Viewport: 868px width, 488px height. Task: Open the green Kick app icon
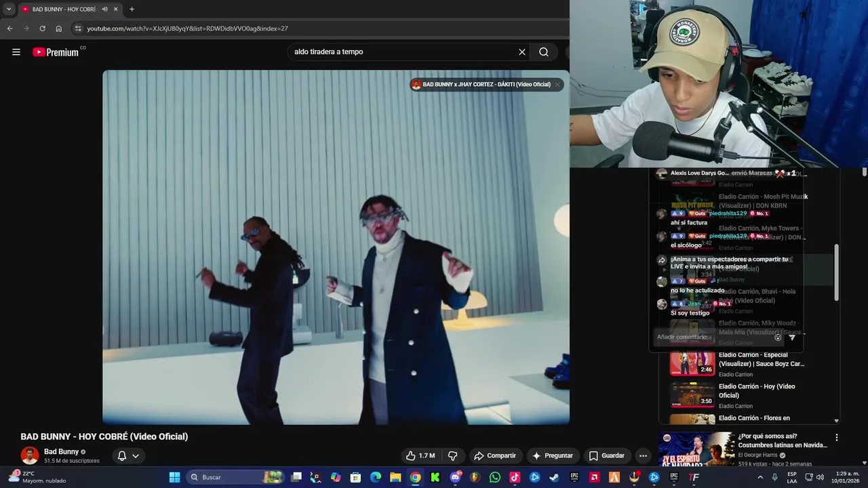[x=435, y=477]
